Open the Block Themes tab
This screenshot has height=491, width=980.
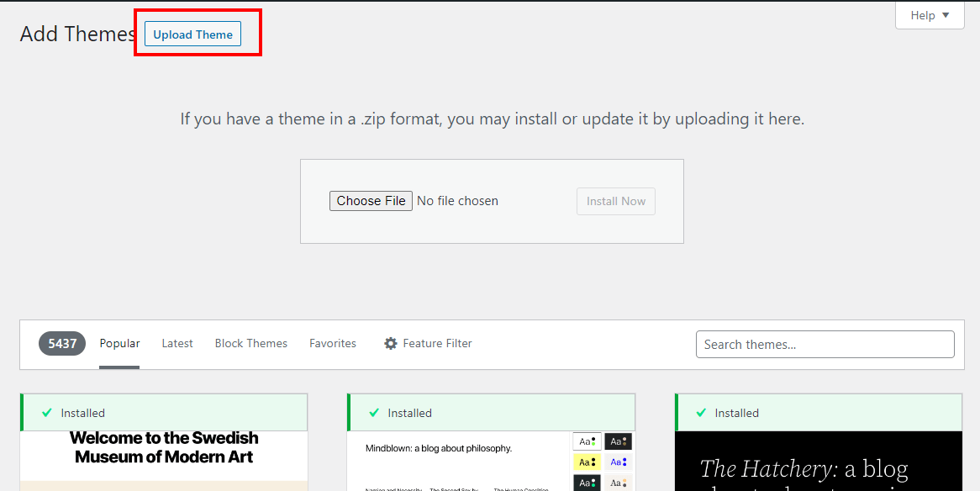pyautogui.click(x=250, y=343)
